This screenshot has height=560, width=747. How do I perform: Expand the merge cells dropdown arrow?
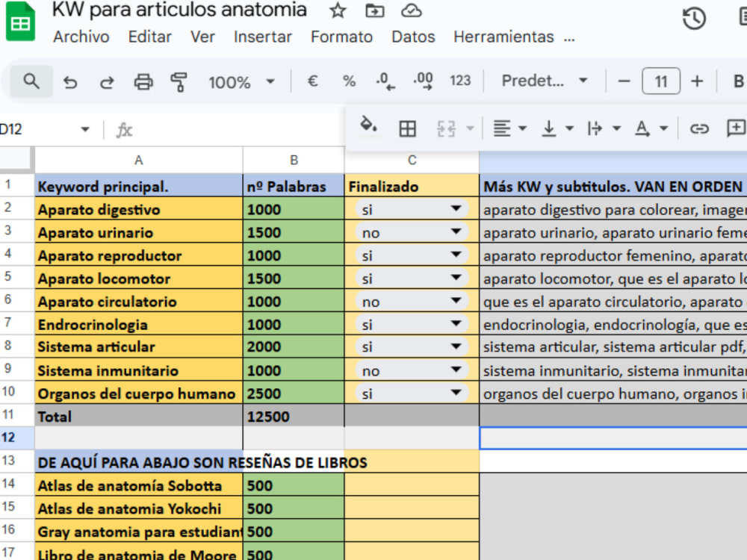click(470, 128)
